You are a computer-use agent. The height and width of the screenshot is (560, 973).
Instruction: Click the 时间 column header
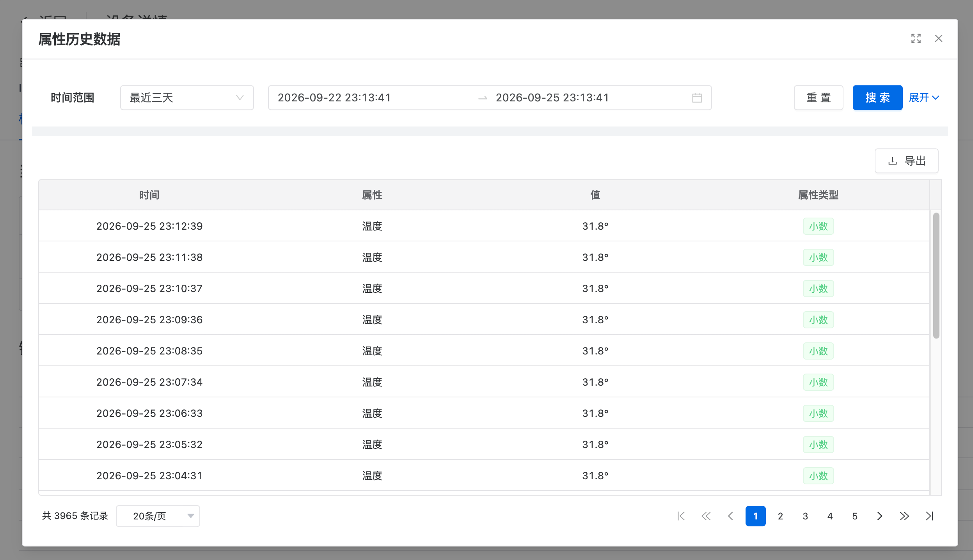click(149, 195)
